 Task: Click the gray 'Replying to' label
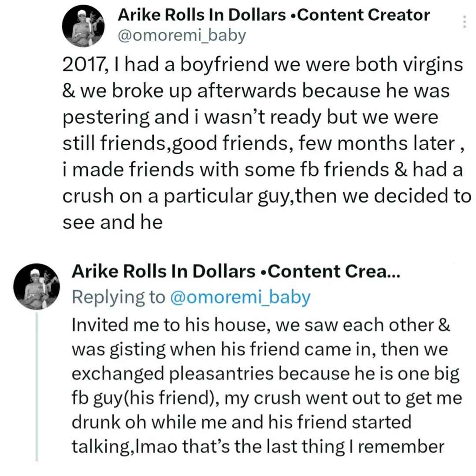coord(119,297)
